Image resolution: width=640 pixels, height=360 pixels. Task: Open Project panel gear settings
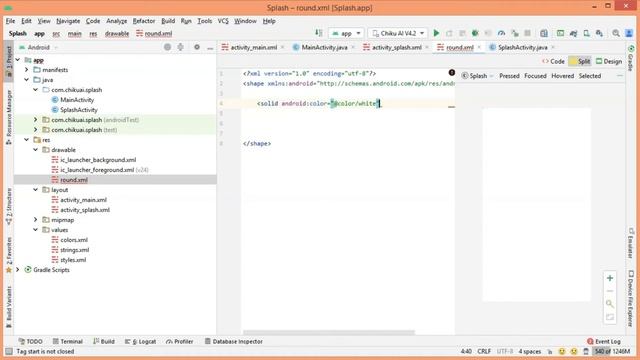197,47
